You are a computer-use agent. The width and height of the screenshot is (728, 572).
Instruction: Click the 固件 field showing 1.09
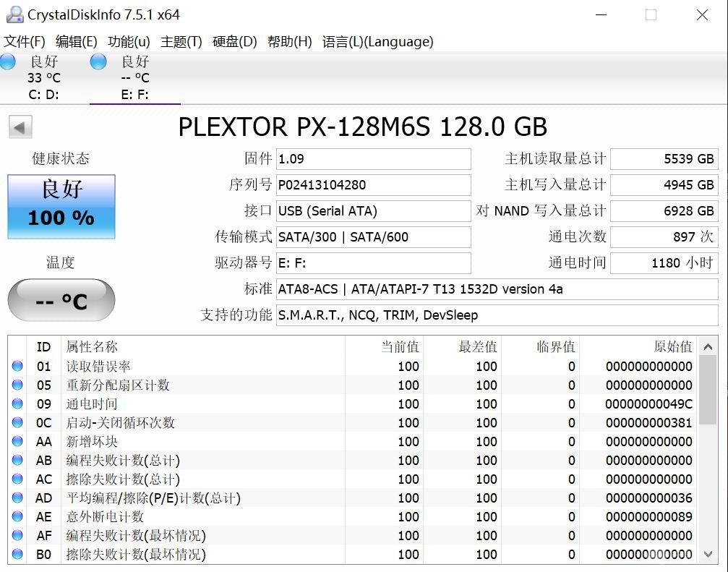[x=373, y=159]
